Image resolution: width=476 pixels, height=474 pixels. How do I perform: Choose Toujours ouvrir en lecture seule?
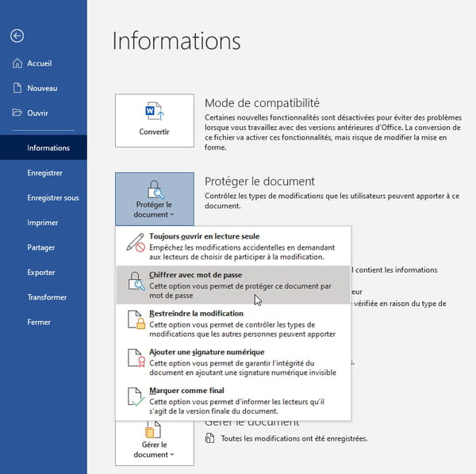[x=233, y=247]
